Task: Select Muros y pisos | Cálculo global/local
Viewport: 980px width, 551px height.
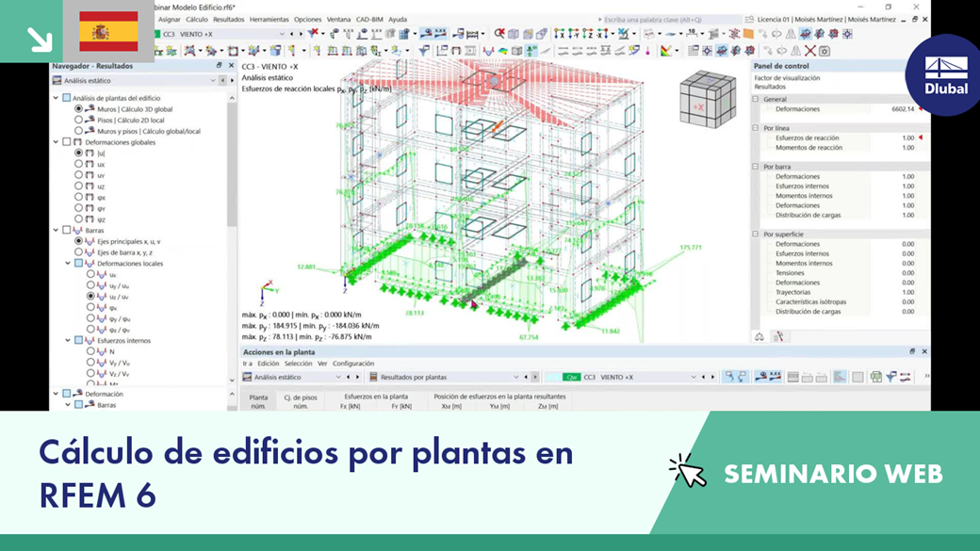Action: (x=79, y=131)
